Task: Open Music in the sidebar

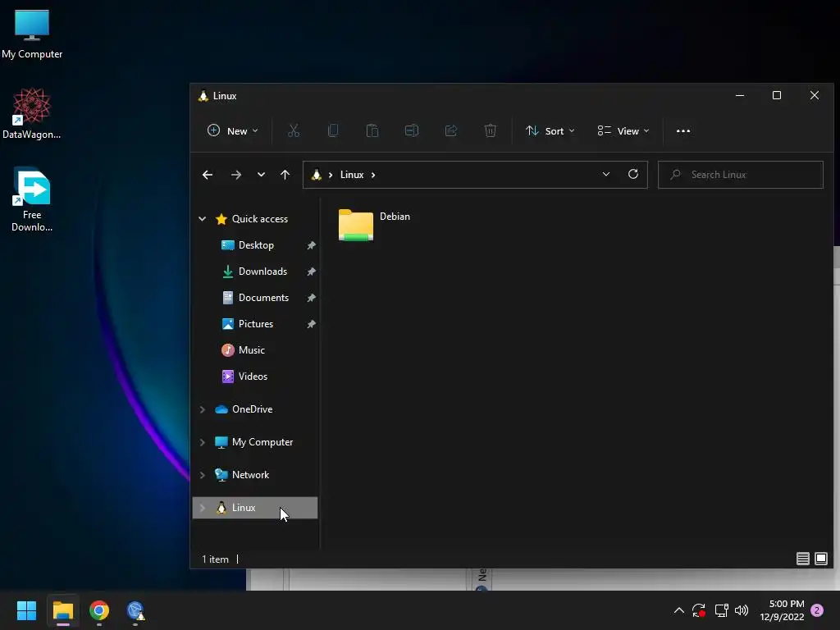Action: 251,349
